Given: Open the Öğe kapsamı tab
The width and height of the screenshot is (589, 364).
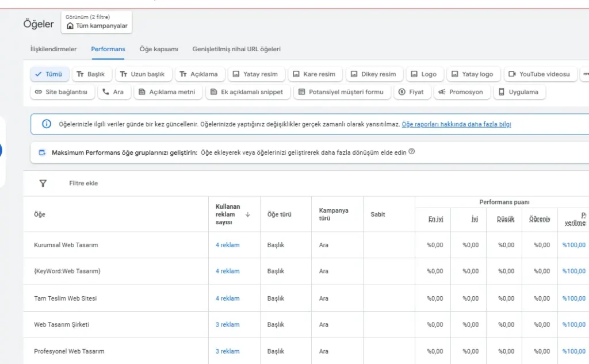Looking at the screenshot, I should point(159,49).
